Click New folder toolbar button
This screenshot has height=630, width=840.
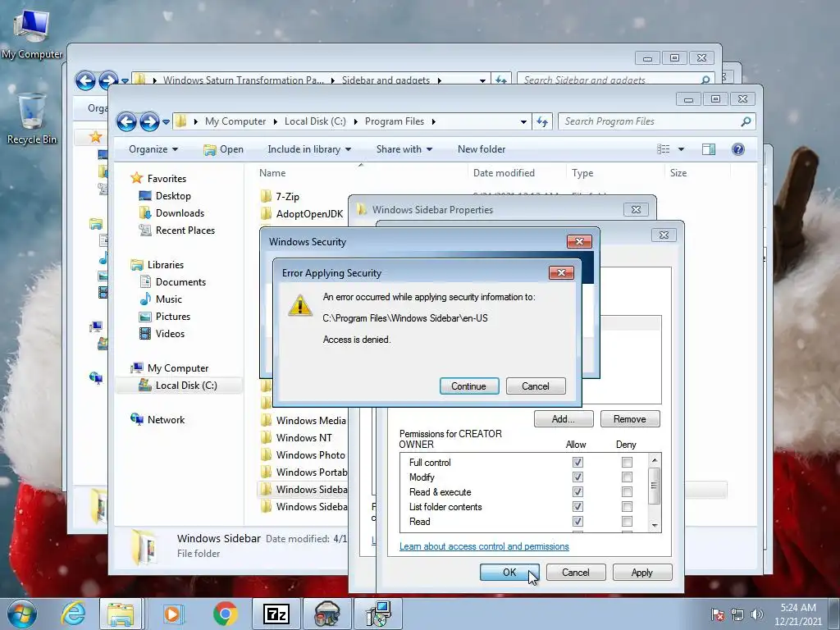pos(481,149)
